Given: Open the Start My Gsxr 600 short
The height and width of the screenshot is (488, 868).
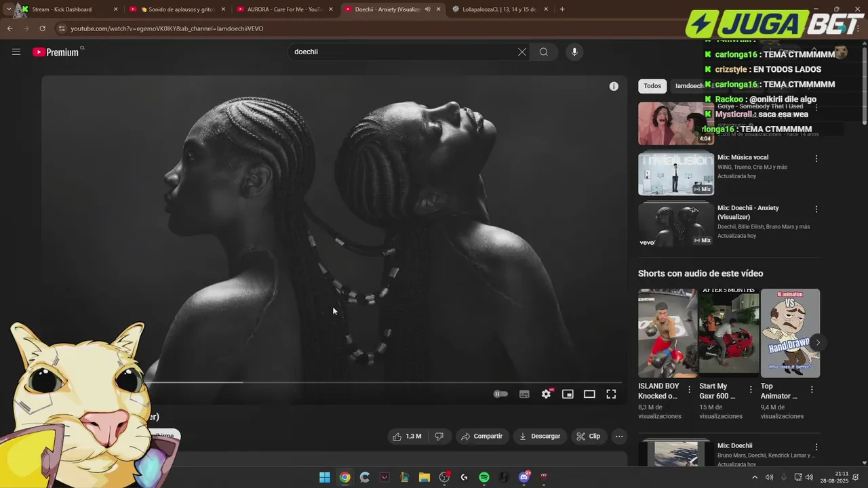Looking at the screenshot, I should [x=729, y=333].
